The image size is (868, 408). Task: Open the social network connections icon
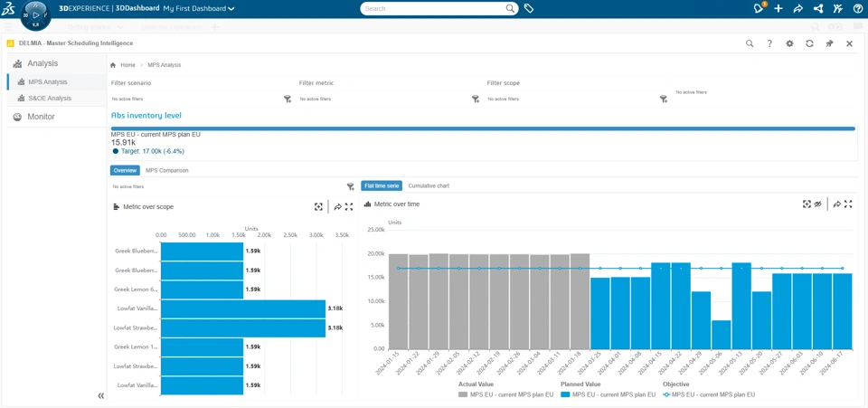point(817,8)
